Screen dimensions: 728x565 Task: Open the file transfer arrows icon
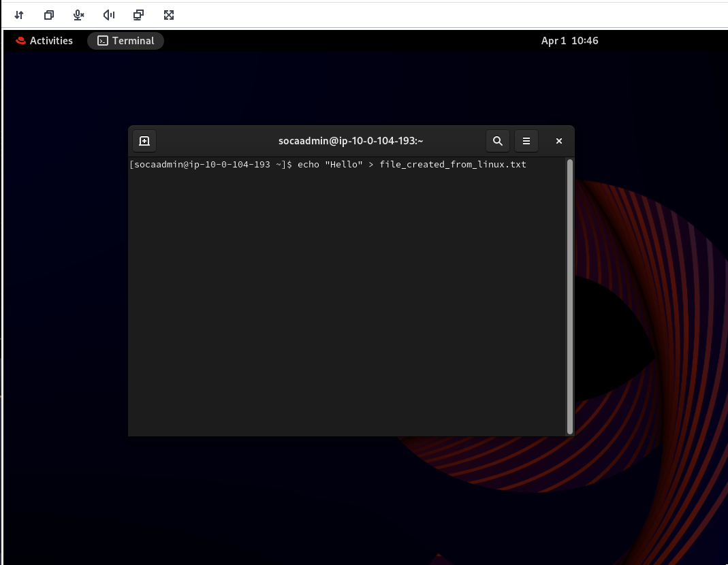pos(19,15)
